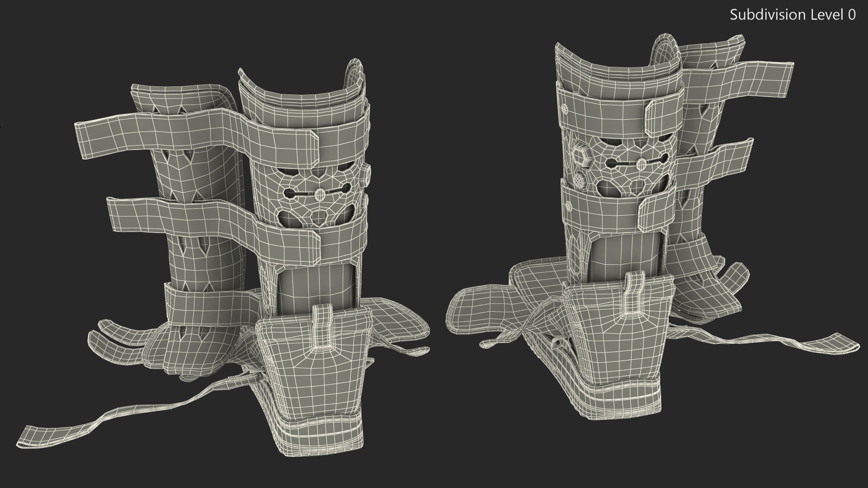Select the right boot's top strap buckle tab

pyautogui.click(x=660, y=116)
